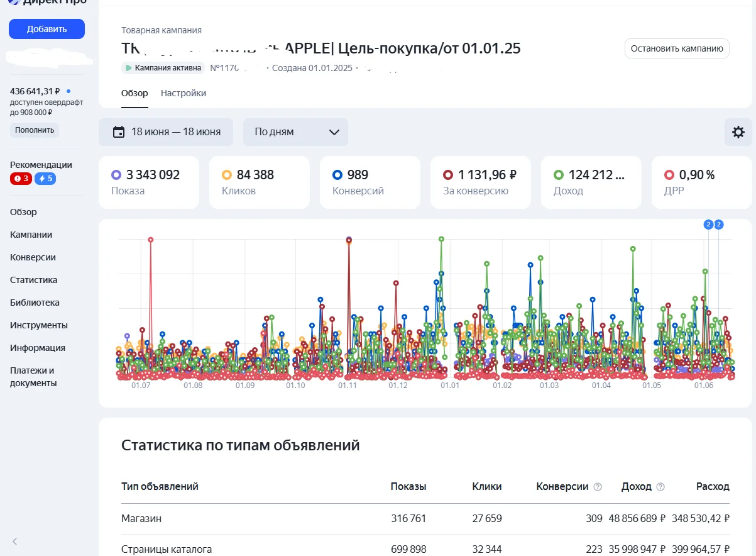Screen dimensions: 756x556
Task: Click the value 27 659
Action: click(x=487, y=519)
